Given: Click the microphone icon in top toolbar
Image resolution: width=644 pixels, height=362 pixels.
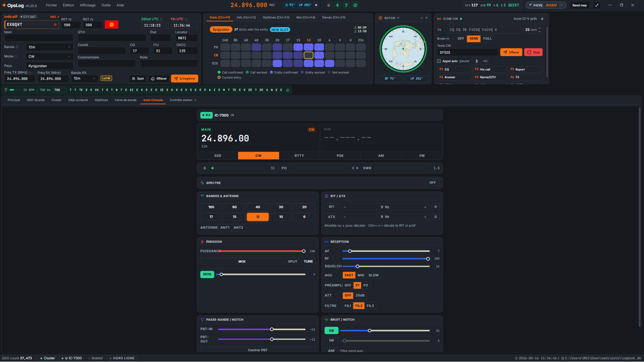Looking at the screenshot, I should click(329, 5).
